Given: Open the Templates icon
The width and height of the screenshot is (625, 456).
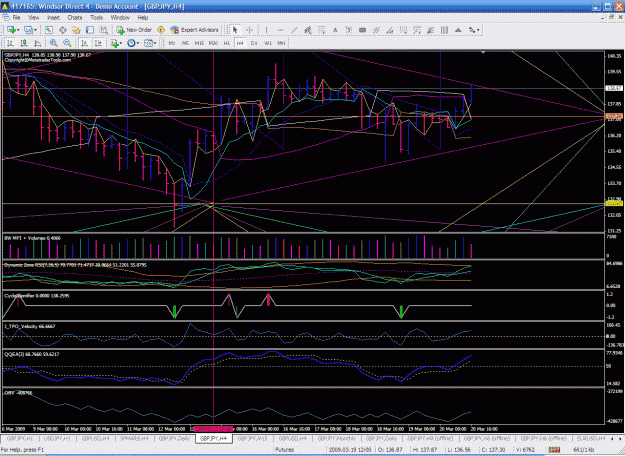Looking at the screenshot, I should (148, 43).
